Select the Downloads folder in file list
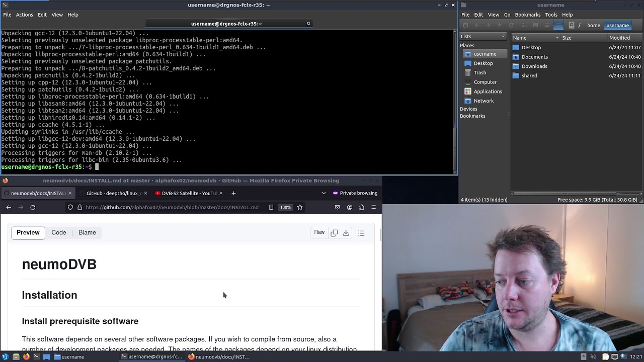Image resolution: width=644 pixels, height=362 pixels. coord(534,66)
